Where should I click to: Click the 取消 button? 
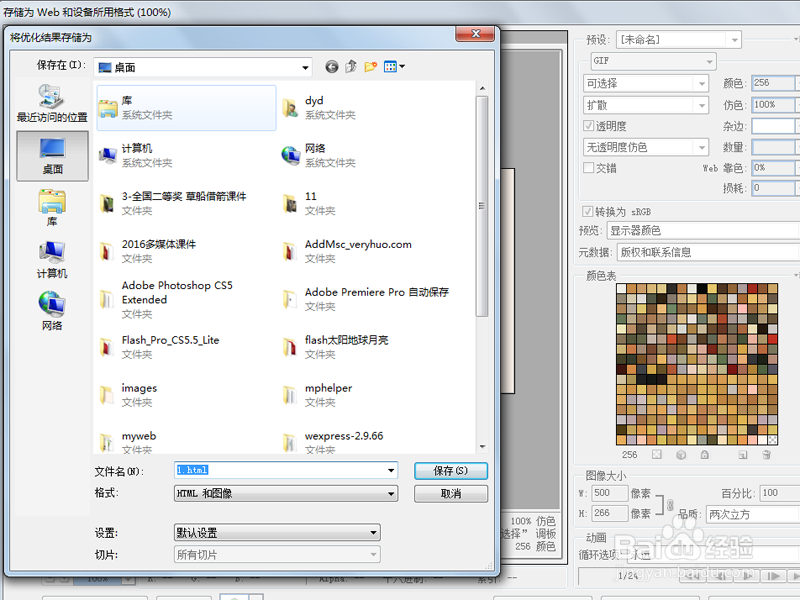point(449,493)
